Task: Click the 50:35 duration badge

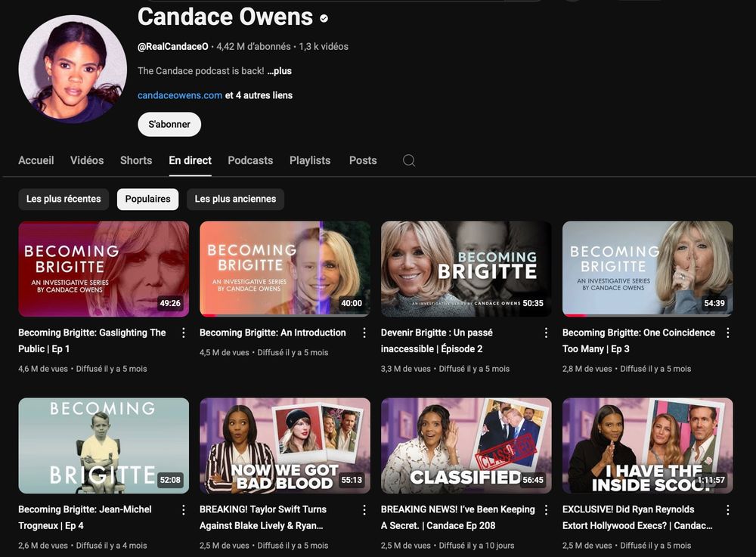Action: tap(533, 303)
